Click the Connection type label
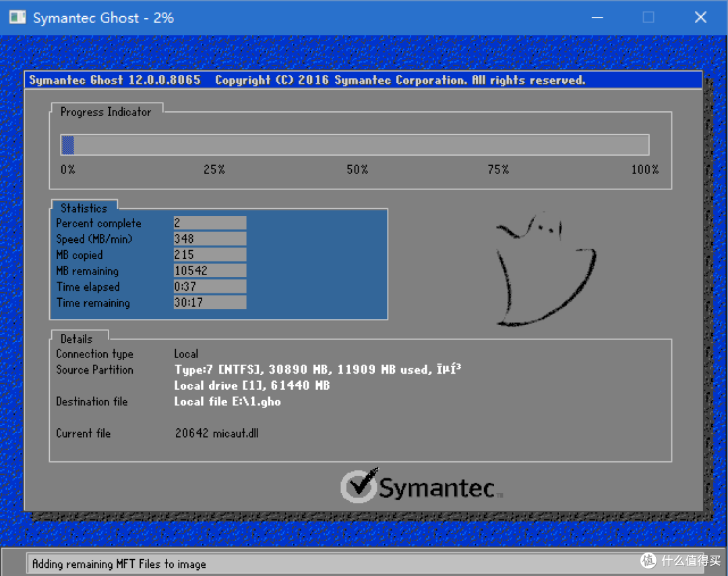This screenshot has width=728, height=576. [95, 354]
